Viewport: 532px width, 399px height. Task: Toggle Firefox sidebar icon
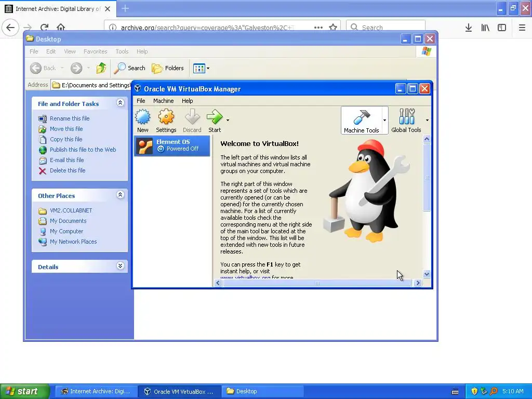pos(502,28)
